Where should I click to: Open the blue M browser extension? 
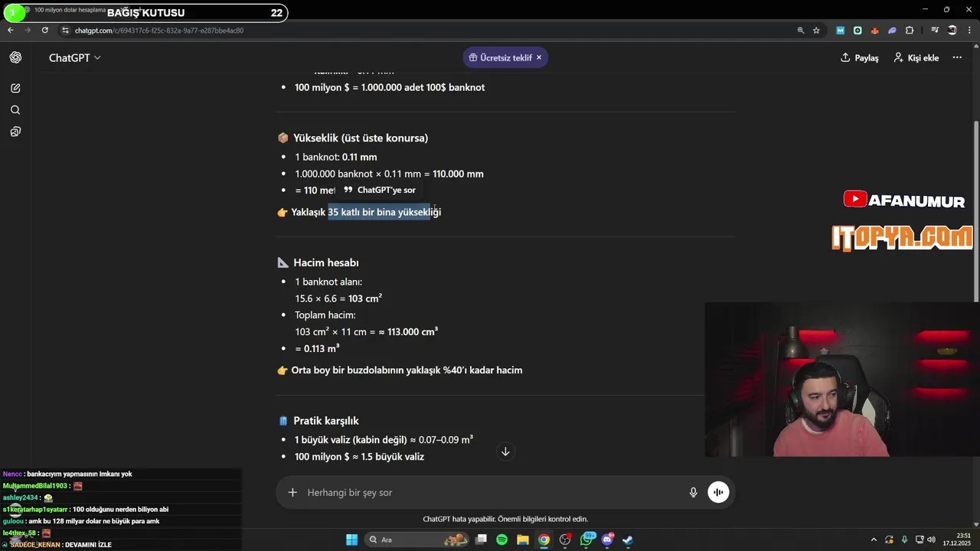point(841,31)
